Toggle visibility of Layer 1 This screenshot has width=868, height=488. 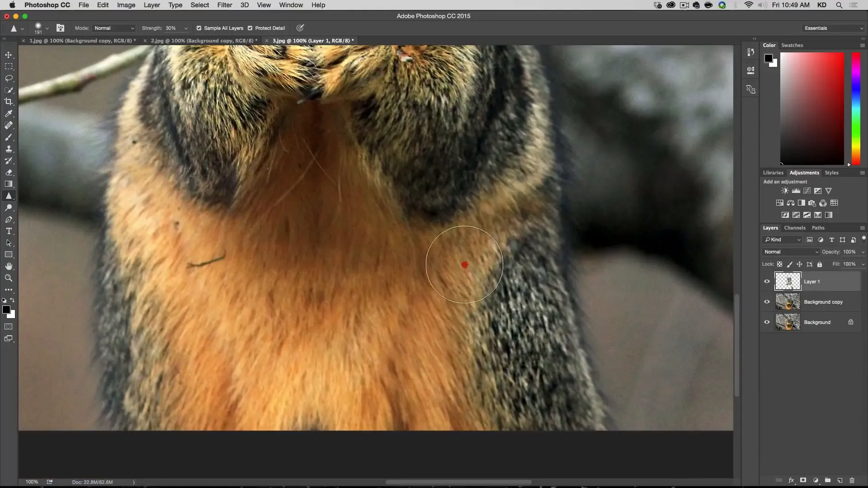(767, 281)
